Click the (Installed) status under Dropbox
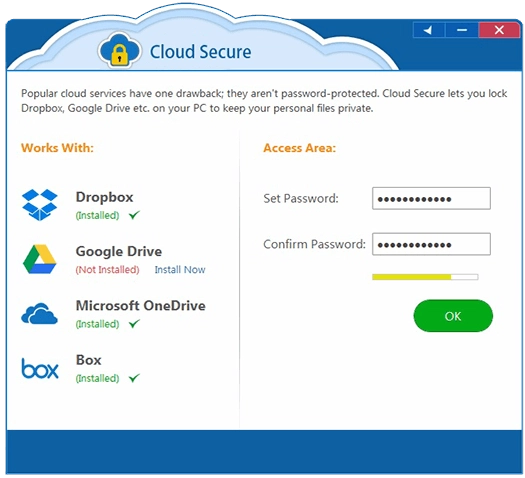 (97, 215)
